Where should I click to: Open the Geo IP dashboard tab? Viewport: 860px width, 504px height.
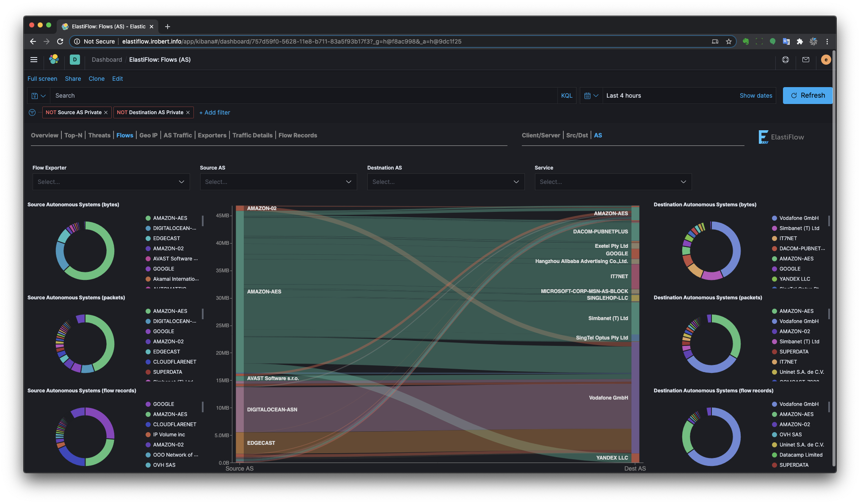tap(149, 135)
